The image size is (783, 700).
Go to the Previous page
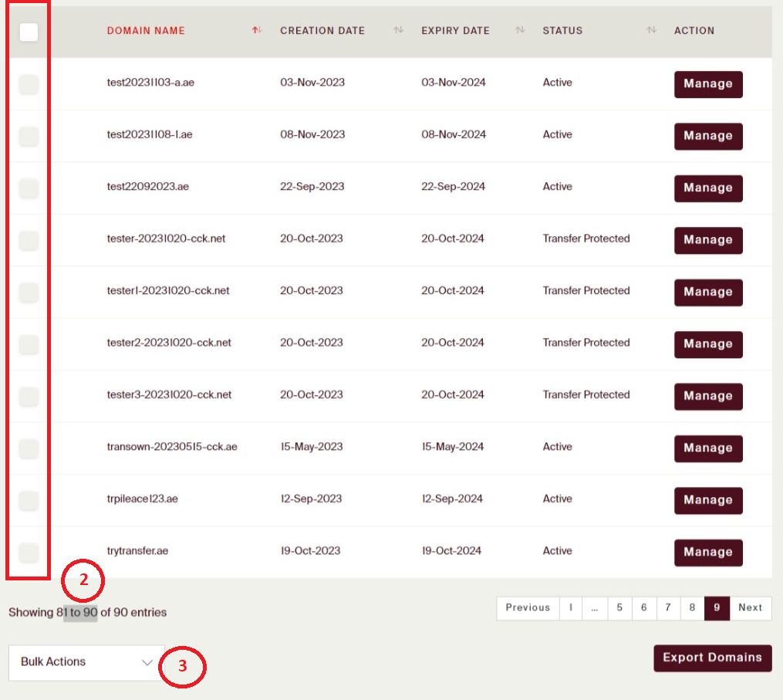click(528, 608)
